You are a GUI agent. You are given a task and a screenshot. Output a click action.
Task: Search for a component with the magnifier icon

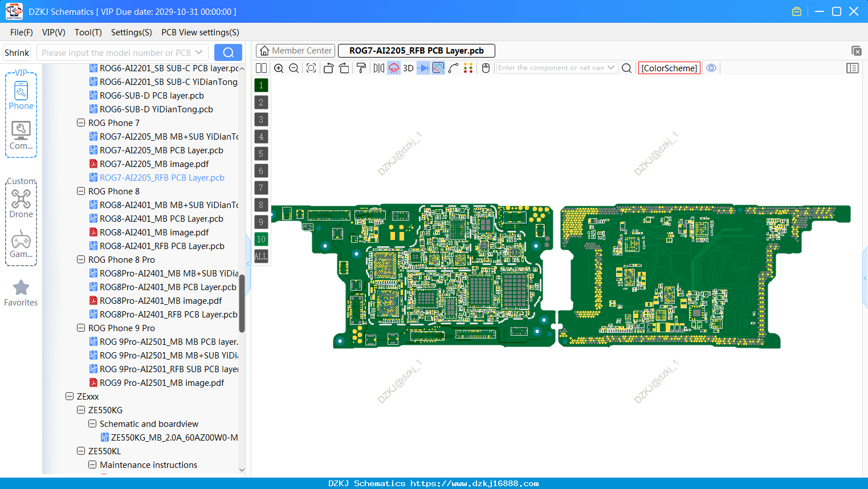(626, 68)
